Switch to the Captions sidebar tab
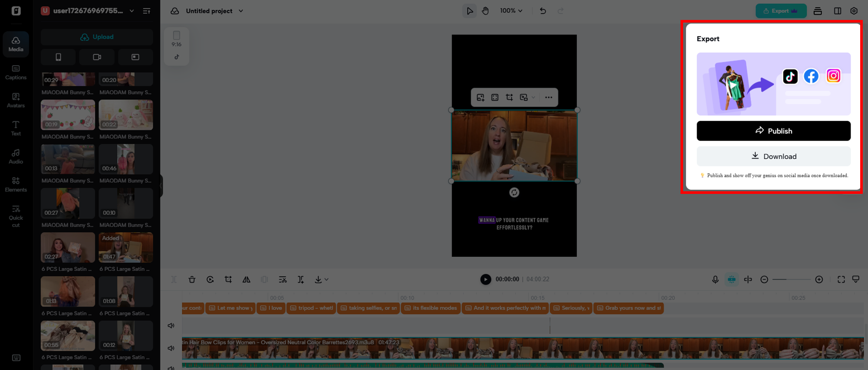The width and height of the screenshot is (868, 370). click(x=16, y=72)
